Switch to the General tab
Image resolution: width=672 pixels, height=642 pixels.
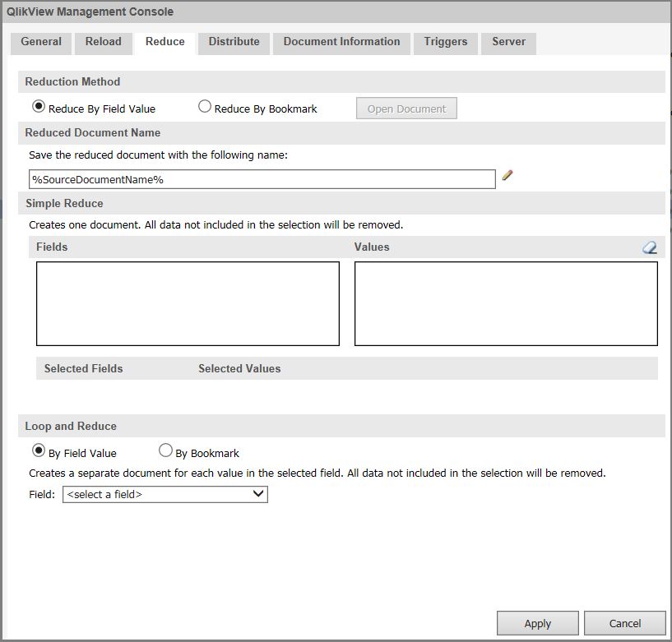pos(41,44)
